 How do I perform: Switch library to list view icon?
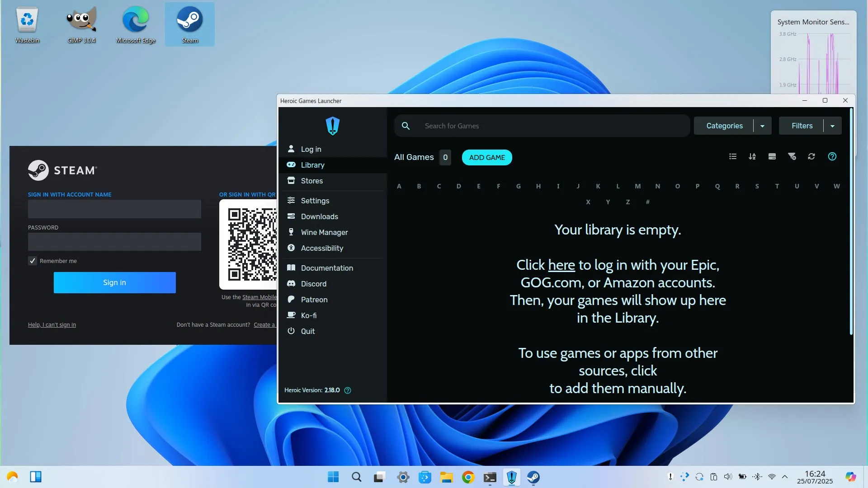pyautogui.click(x=733, y=156)
